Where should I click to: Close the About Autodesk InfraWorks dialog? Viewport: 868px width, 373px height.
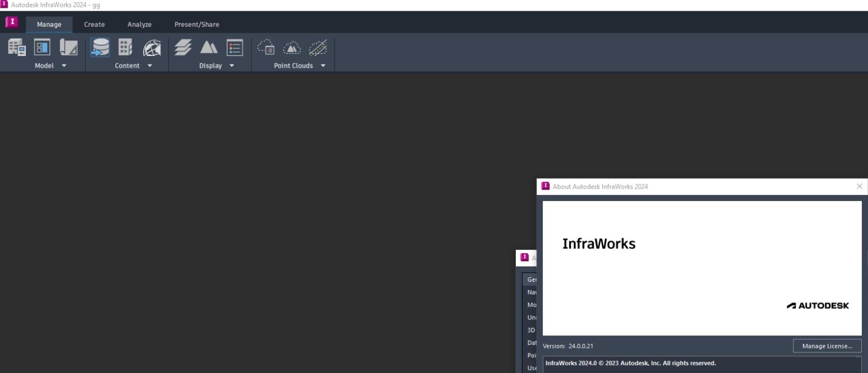(860, 186)
